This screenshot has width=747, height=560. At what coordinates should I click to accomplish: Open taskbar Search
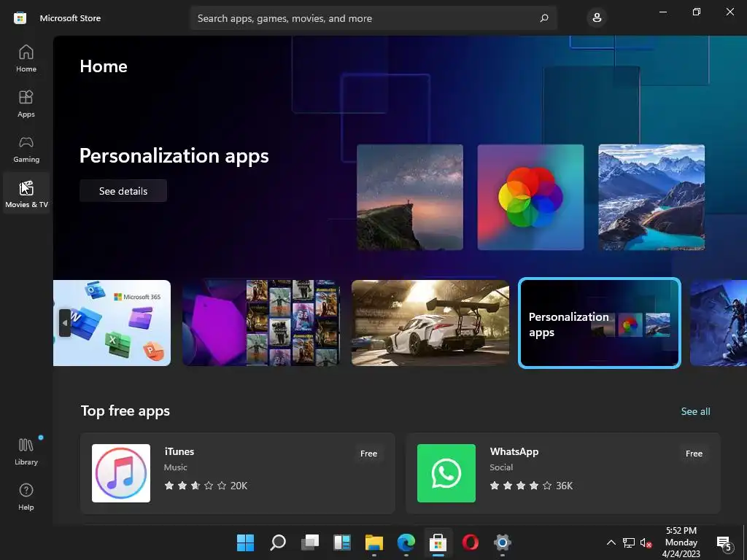278,542
